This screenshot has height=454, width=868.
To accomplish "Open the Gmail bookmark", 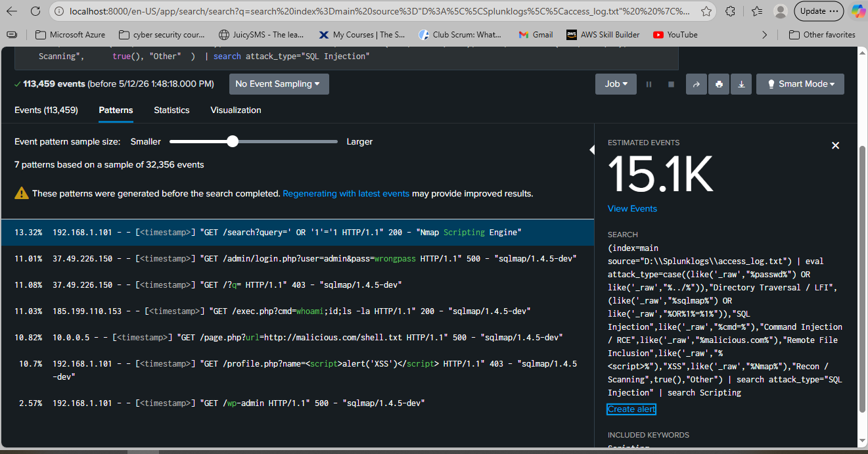I will click(x=536, y=35).
